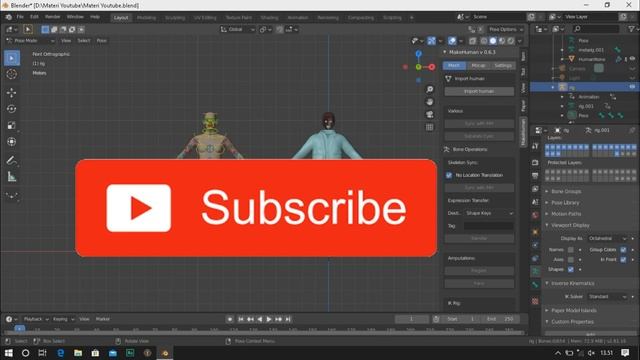
Task: Jump to previous keyframe
Action: (x=250, y=319)
